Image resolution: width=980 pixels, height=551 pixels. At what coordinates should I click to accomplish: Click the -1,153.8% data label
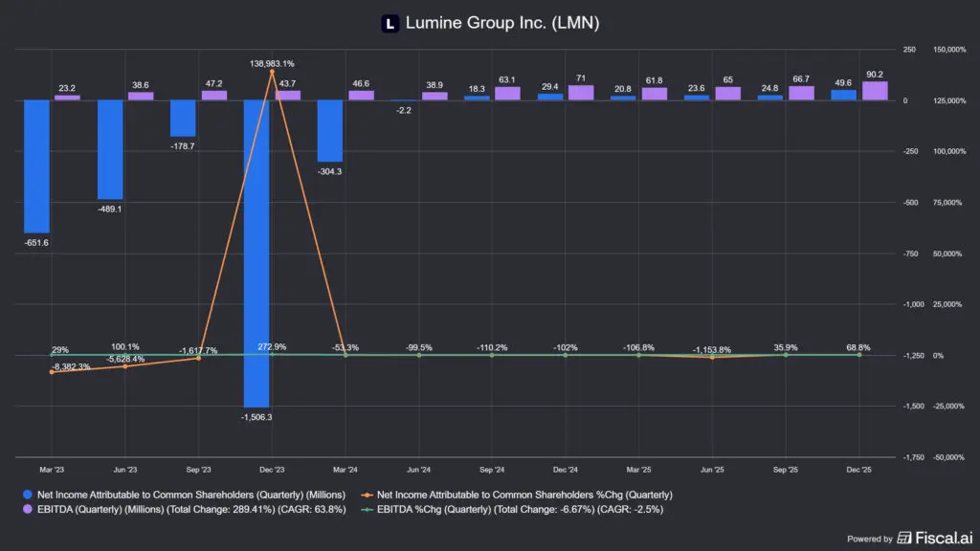pyautogui.click(x=712, y=350)
